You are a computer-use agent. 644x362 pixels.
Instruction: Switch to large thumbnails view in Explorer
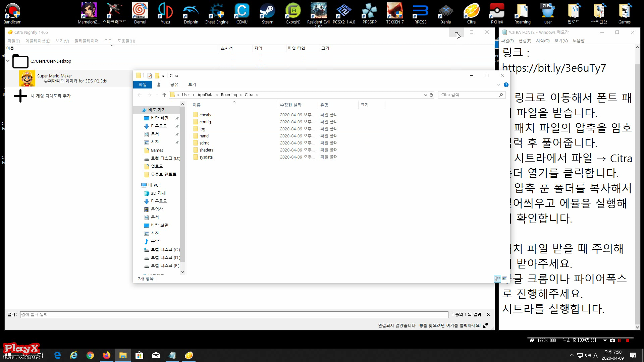tap(505, 279)
